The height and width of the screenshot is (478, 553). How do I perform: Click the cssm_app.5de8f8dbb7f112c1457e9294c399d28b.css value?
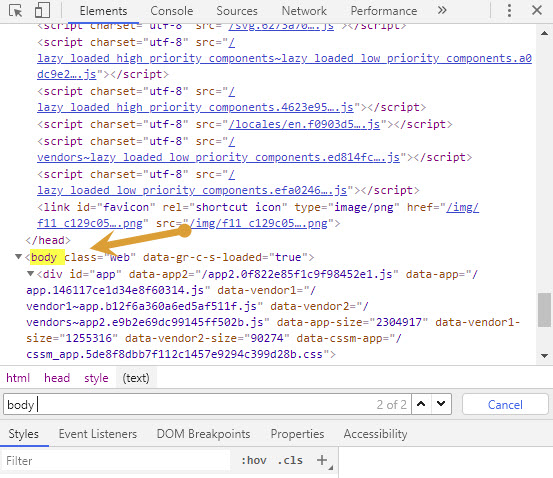point(174,354)
